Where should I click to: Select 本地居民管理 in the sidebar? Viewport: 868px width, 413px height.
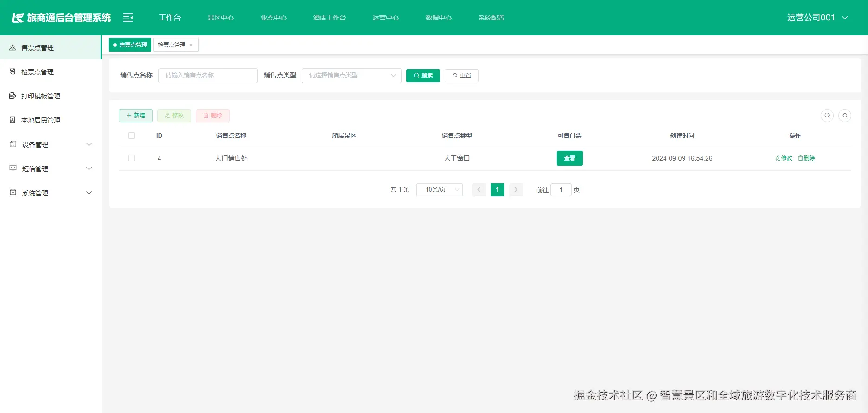[51, 120]
